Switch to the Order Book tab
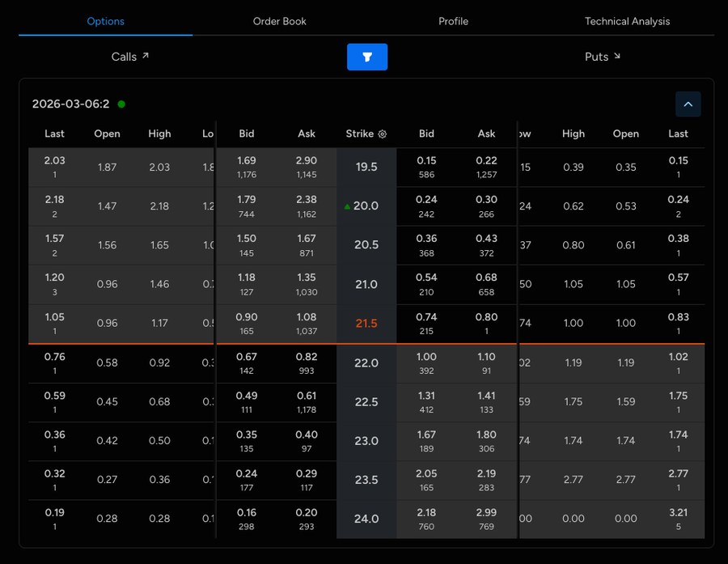The height and width of the screenshot is (564, 728). pyautogui.click(x=280, y=21)
